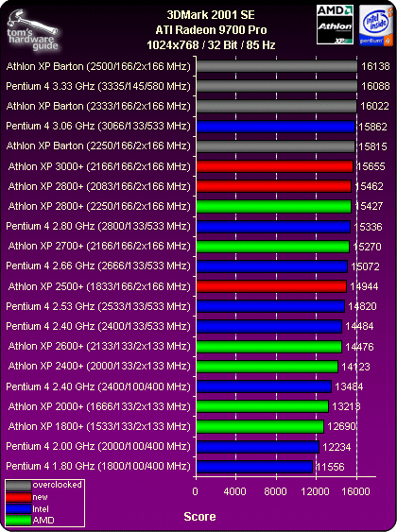The image size is (397, 532).
Task: Click label 'Athlon XP 2700+ (2166/166/2x166 MHz)'
Action: coord(99,246)
